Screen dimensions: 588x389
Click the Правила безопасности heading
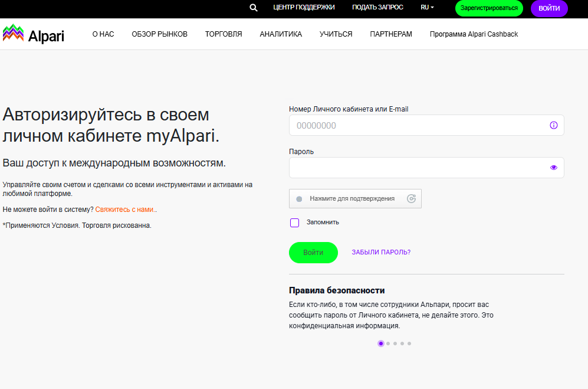(x=337, y=290)
